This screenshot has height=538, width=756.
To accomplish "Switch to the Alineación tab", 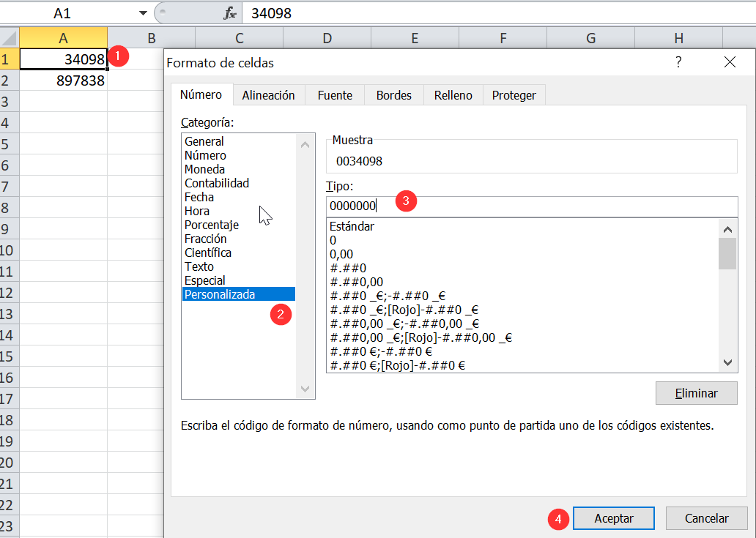I will (268, 95).
